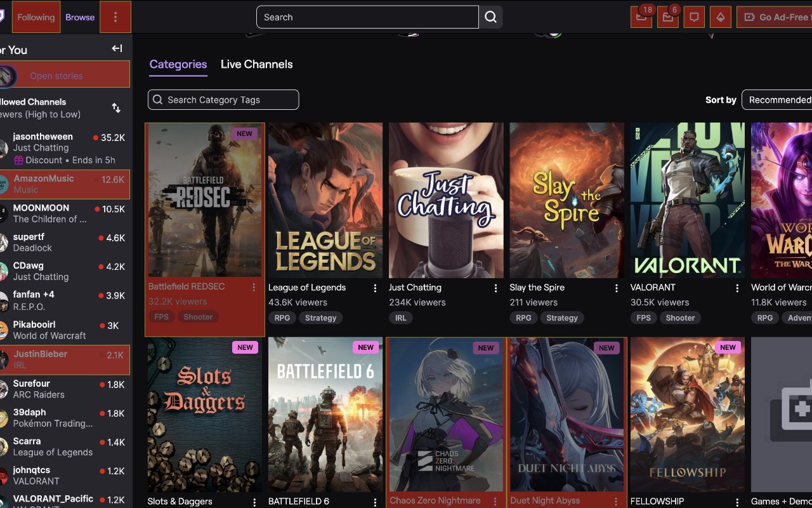Open Surefour channel in sidebar
The height and width of the screenshot is (508, 812).
[65, 389]
